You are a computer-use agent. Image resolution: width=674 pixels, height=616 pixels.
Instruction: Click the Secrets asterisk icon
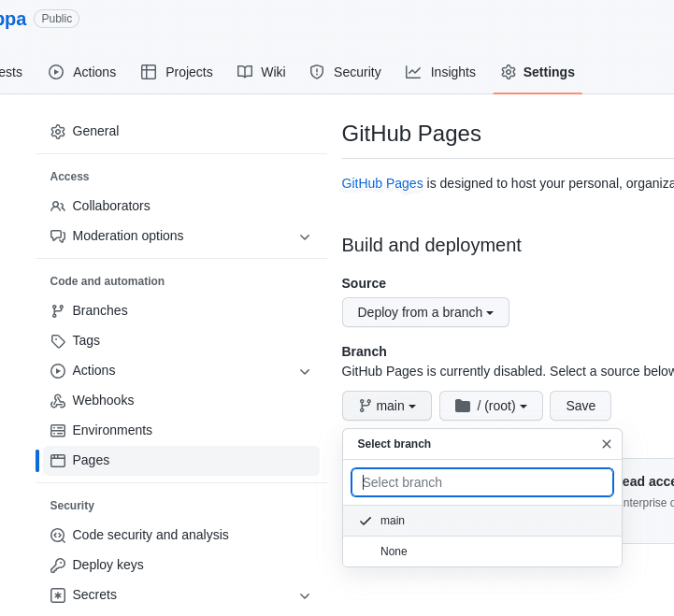coord(58,595)
